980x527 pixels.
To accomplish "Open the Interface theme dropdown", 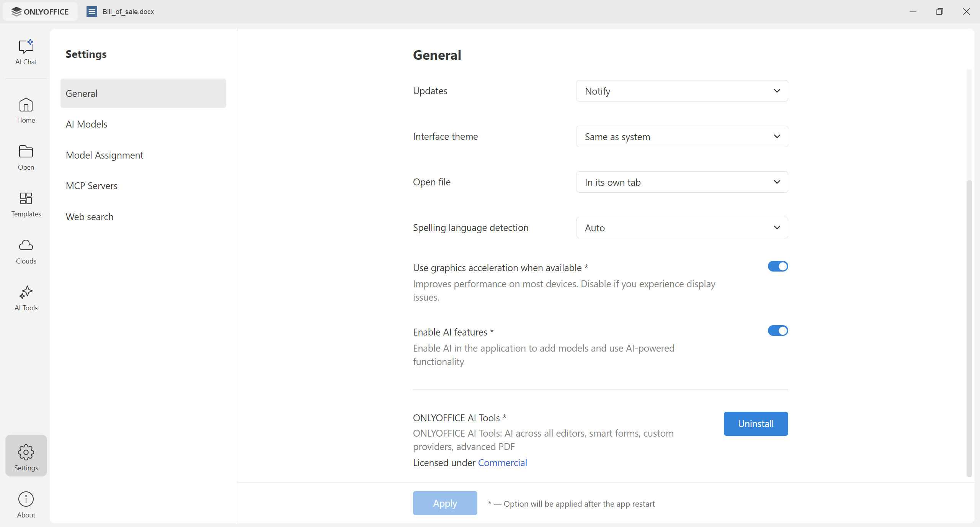I will pyautogui.click(x=682, y=137).
